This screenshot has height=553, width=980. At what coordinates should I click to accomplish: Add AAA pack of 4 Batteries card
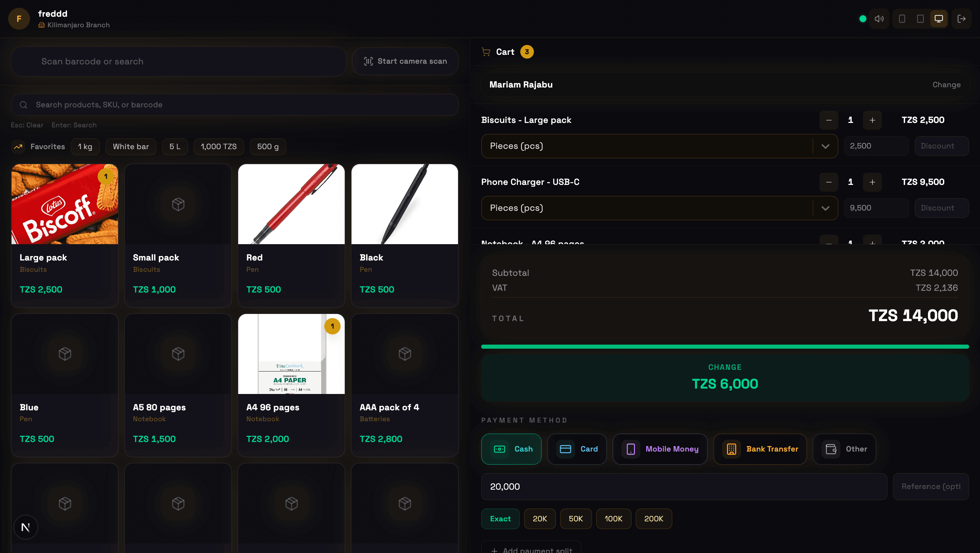point(405,385)
